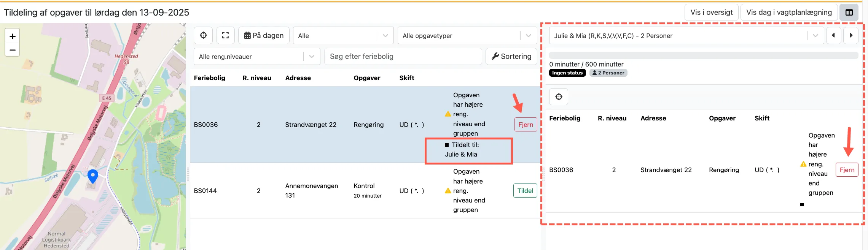Image resolution: width=868 pixels, height=250 pixels.
Task: Toggle the split panel layout icon
Action: [849, 13]
